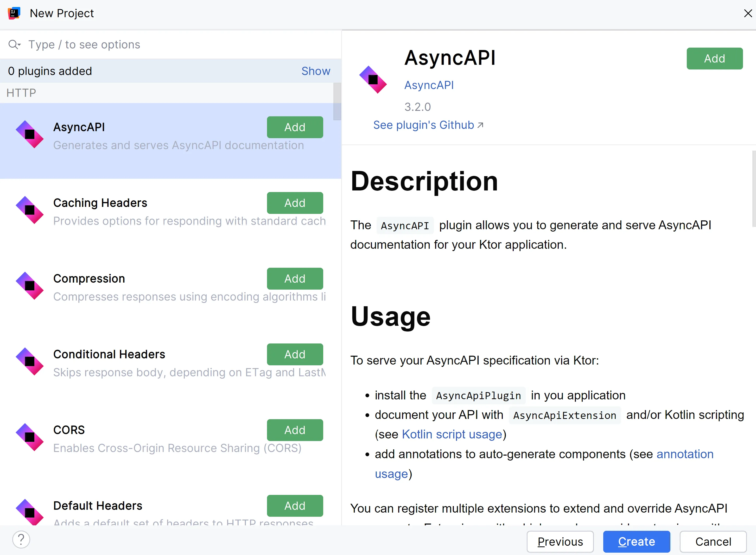Show the added plugins list
This screenshot has height=555, width=756.
pos(315,71)
